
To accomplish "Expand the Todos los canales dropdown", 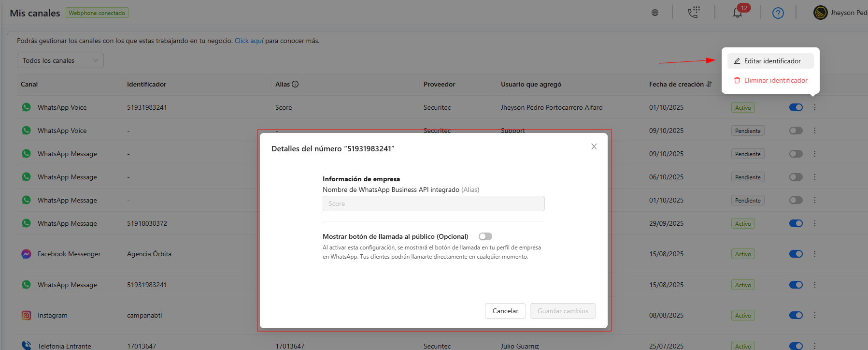I will (60, 60).
